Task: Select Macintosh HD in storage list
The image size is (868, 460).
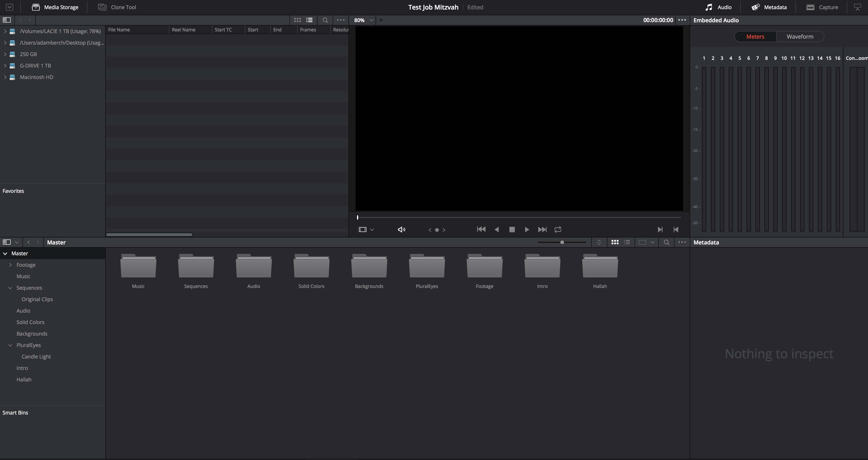Action: tap(36, 77)
